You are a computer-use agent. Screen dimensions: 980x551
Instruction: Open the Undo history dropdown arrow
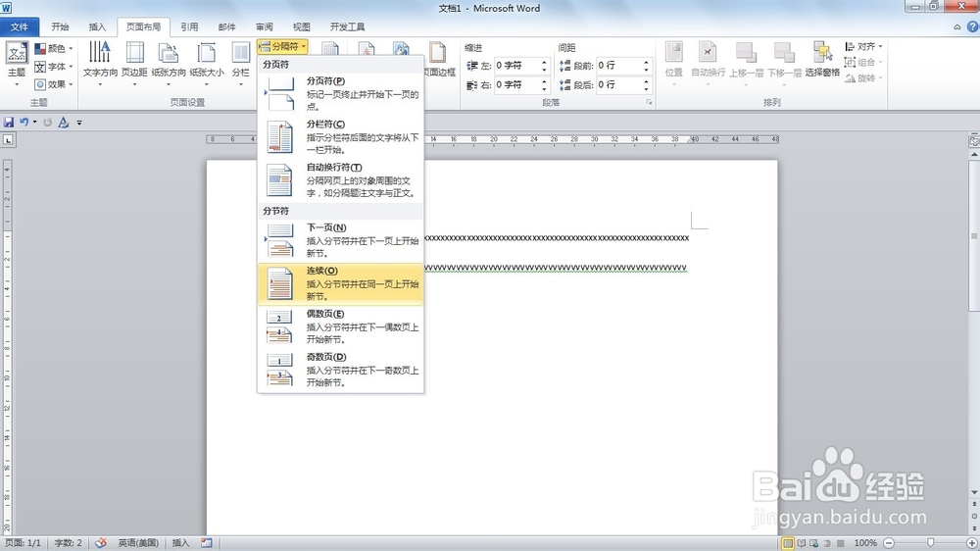34,123
